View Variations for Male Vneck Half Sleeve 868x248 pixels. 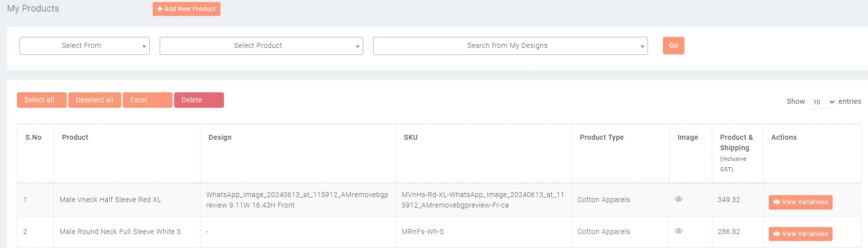[x=800, y=202]
